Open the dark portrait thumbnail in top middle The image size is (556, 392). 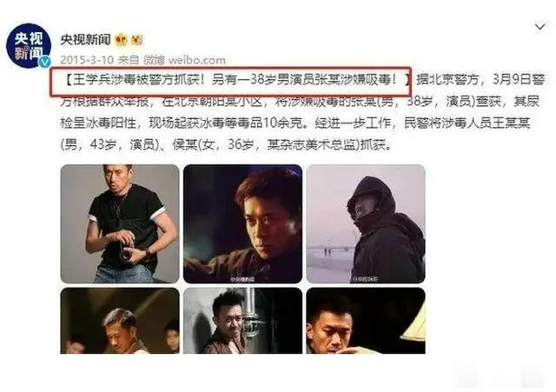243,223
